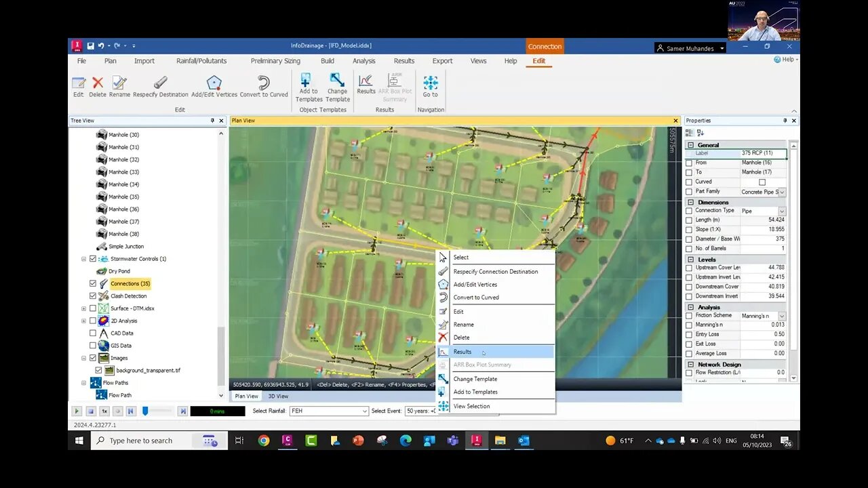Screen dimensions: 868x488
Task: Click the 1x playback speed button
Action: (104, 411)
